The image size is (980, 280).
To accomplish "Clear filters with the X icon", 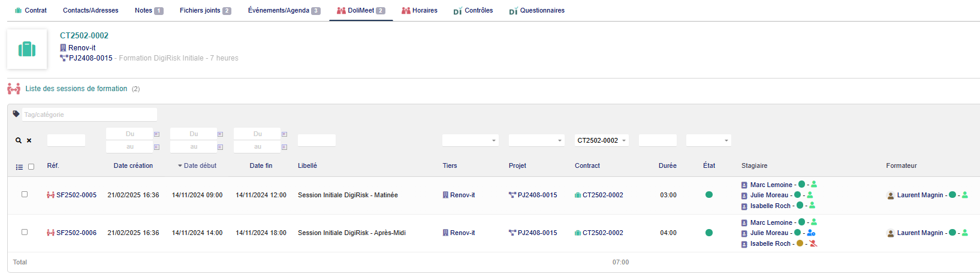I will tap(29, 140).
